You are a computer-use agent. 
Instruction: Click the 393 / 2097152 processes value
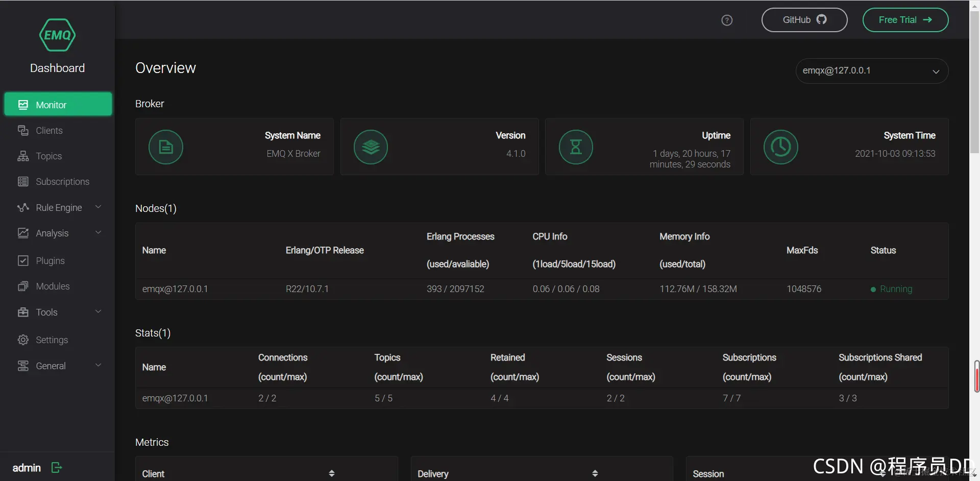pos(455,289)
